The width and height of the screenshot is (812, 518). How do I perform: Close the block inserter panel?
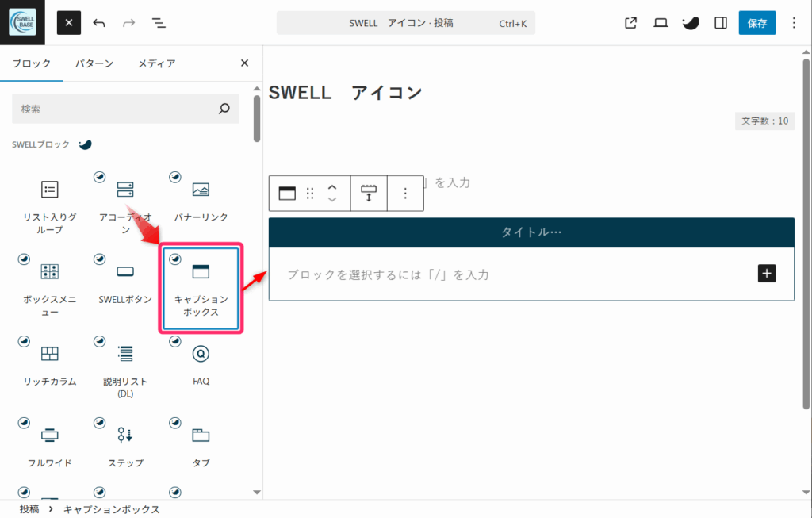[x=244, y=63]
